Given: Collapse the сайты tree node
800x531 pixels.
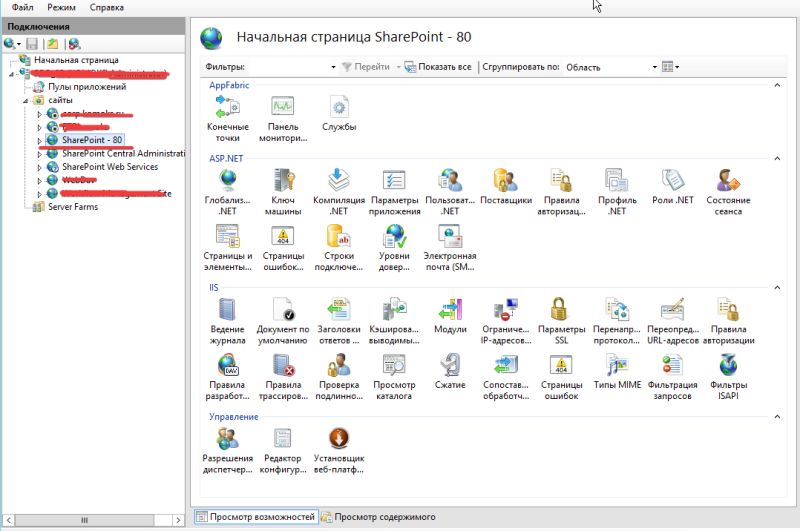Looking at the screenshot, I should pyautogui.click(x=26, y=100).
